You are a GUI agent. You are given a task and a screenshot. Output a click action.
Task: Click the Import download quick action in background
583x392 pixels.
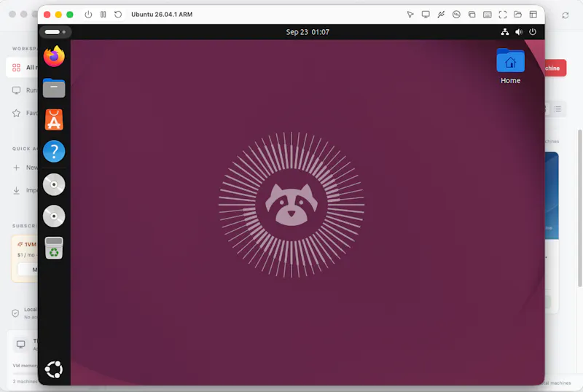(25, 190)
